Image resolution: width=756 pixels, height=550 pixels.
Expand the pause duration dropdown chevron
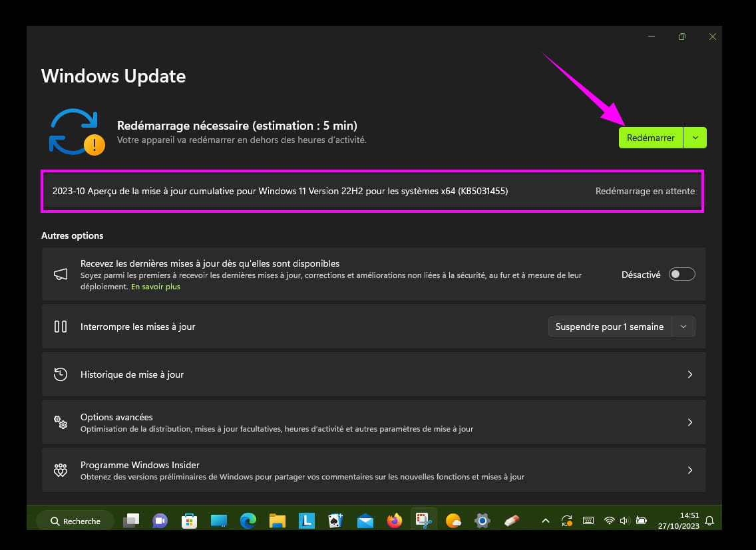tap(683, 327)
